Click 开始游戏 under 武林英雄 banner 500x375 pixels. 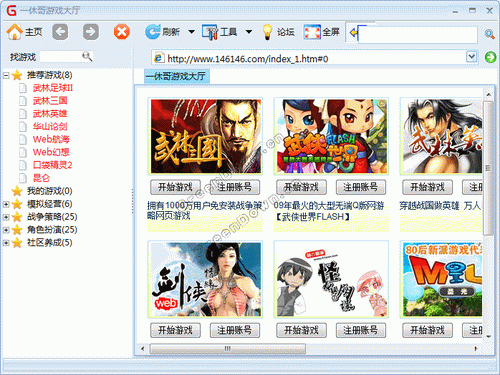pos(427,187)
